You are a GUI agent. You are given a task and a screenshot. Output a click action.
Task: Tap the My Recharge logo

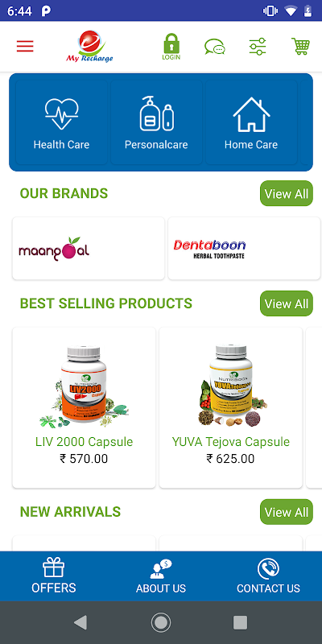[89, 47]
